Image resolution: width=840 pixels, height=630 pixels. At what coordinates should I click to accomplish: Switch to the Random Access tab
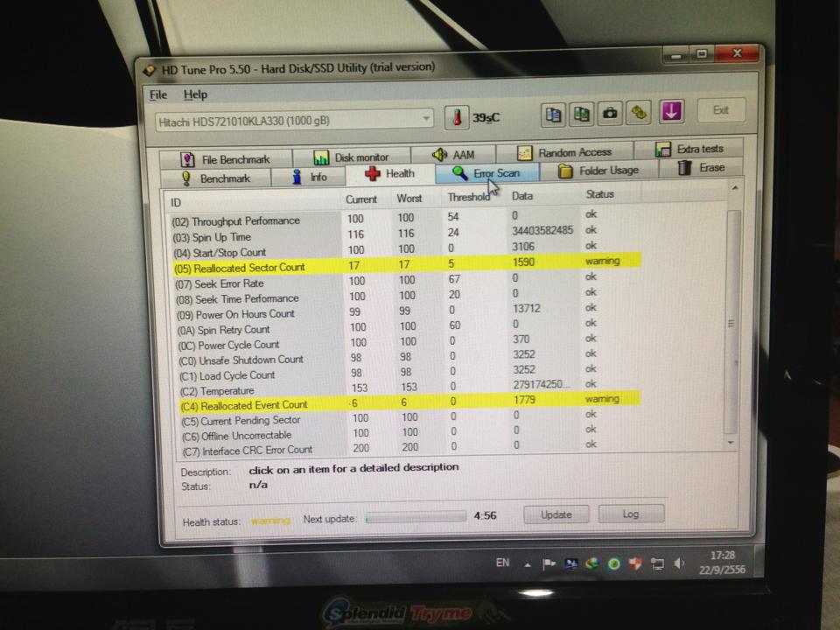point(565,152)
